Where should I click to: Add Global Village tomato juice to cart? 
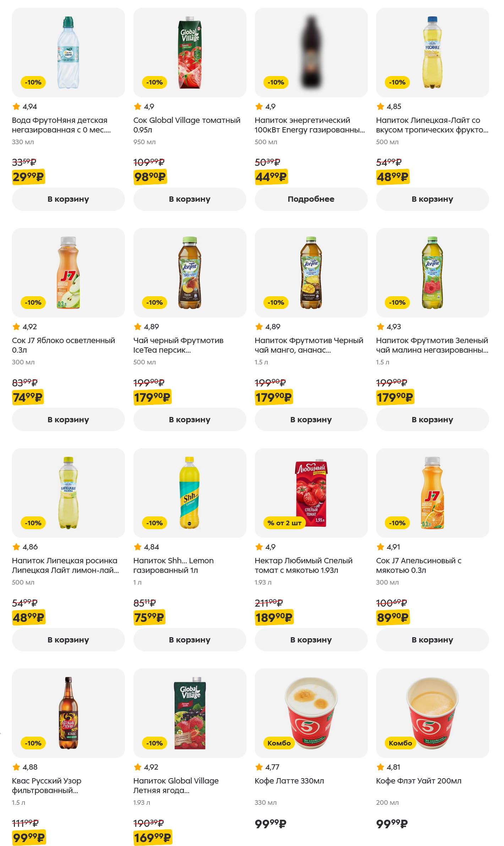coord(190,199)
